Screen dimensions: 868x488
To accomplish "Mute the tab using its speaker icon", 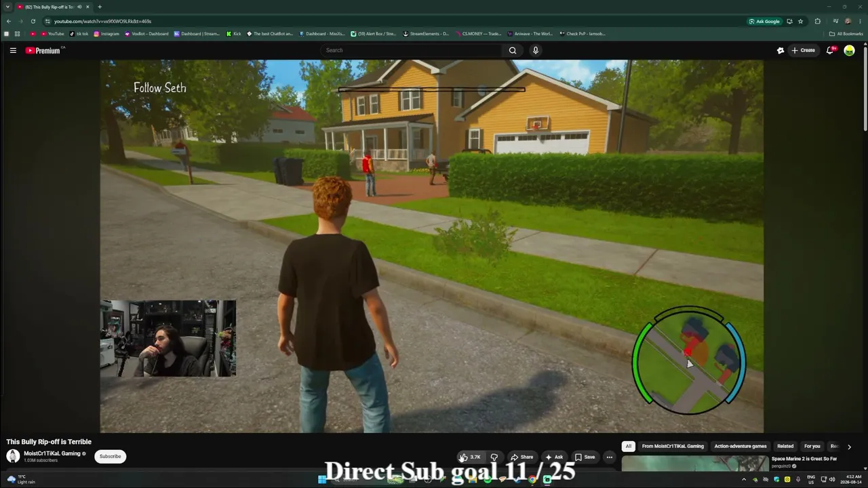I will [79, 7].
